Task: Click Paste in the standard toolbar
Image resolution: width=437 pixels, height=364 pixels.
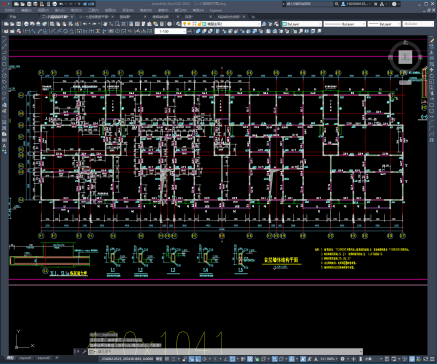Action: coord(64,24)
